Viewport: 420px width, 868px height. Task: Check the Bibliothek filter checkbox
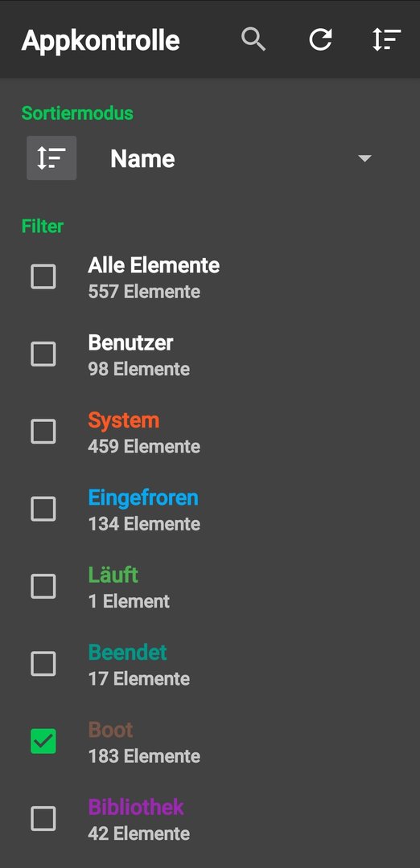[43, 819]
